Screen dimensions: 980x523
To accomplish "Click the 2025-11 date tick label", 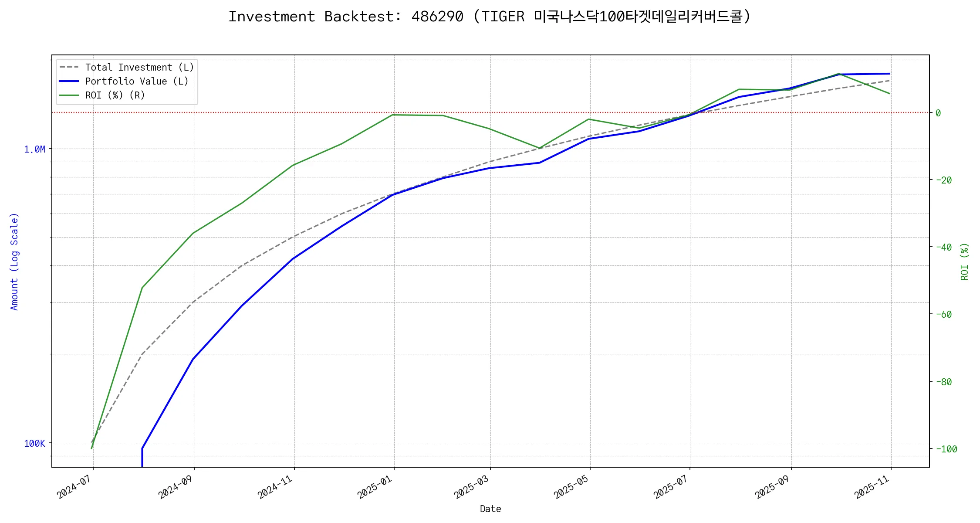I will [x=872, y=486].
